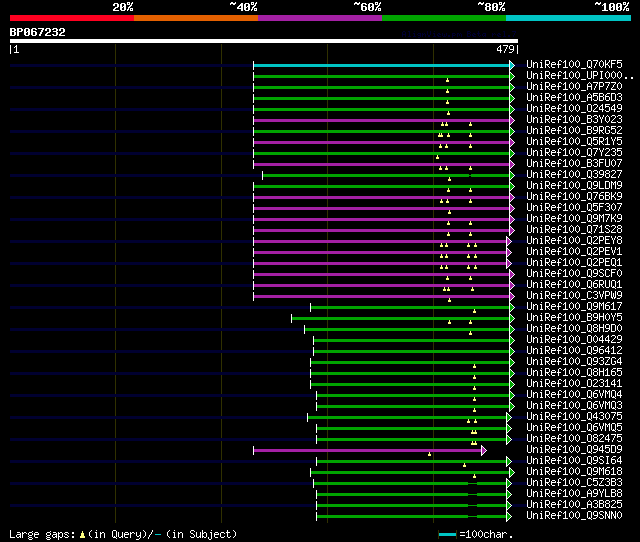This screenshot has width=640, height=542.
Task: Click the green ~80% identity legend segment
Action: pos(444,18)
